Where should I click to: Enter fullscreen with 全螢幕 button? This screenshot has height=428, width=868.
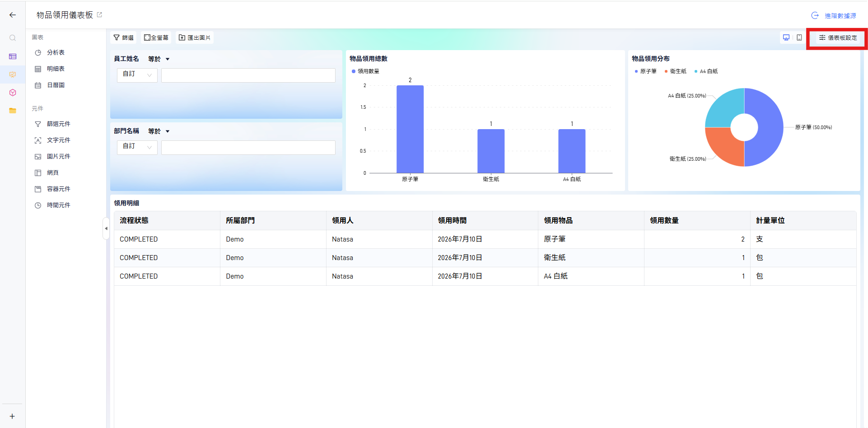tap(156, 37)
